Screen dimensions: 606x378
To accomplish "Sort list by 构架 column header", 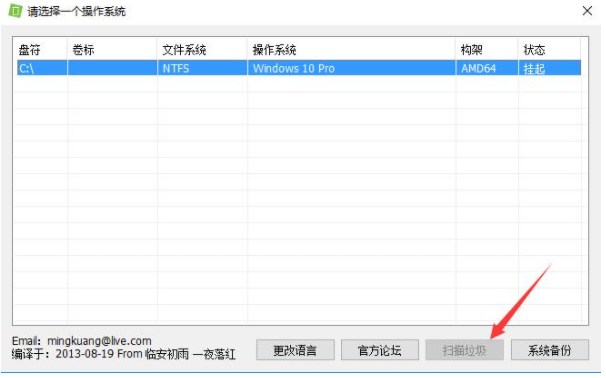I will point(487,49).
